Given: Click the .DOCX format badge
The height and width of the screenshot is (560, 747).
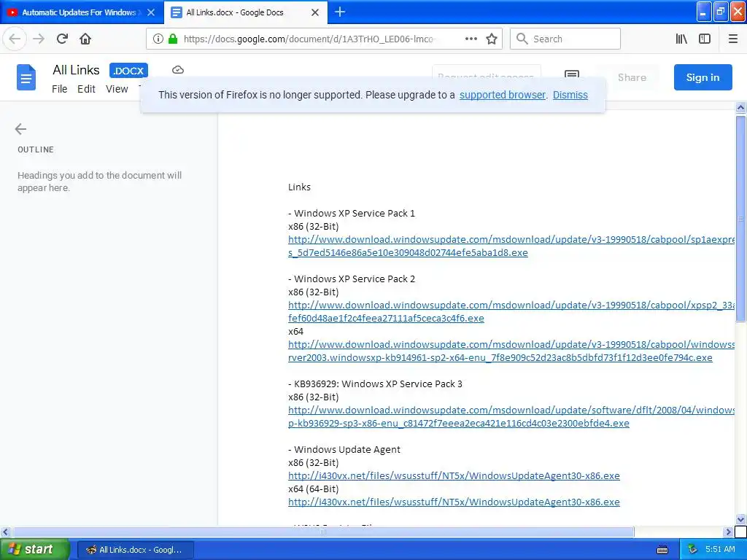Looking at the screenshot, I should 128,71.
